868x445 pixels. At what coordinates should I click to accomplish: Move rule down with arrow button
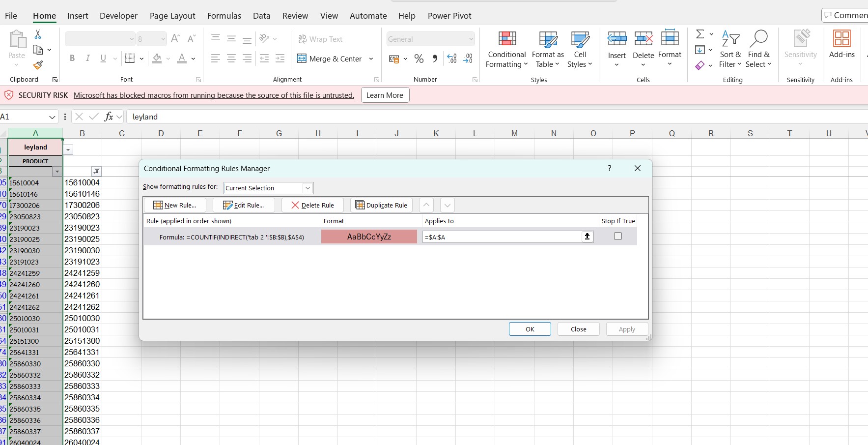click(447, 205)
